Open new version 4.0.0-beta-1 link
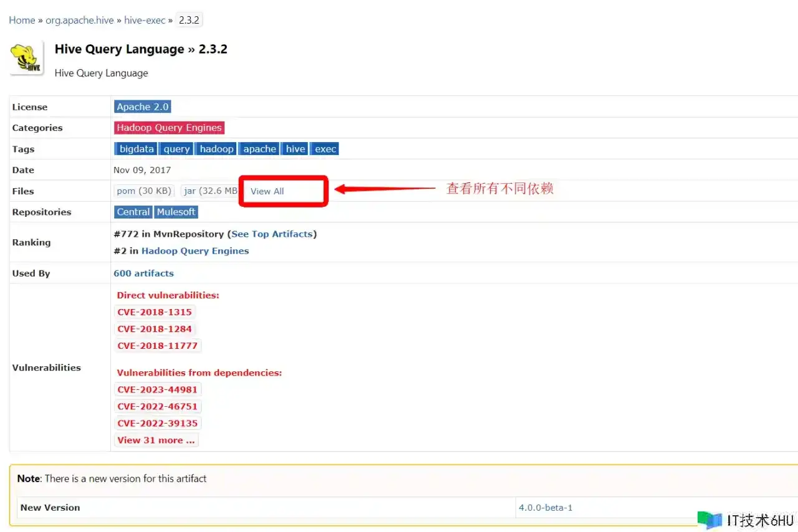 click(x=546, y=507)
